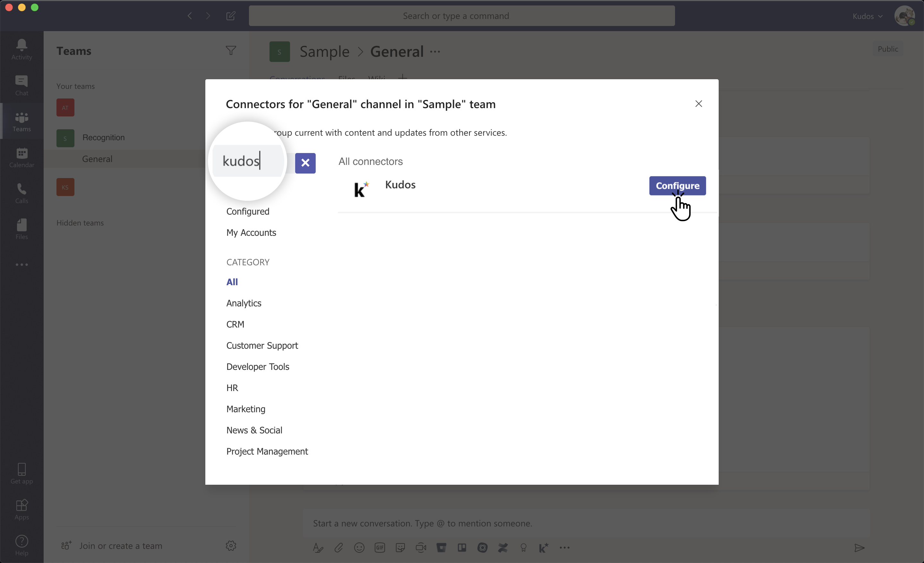Open General channel more options ellipsis
Screen dimensions: 924x563
point(435,51)
